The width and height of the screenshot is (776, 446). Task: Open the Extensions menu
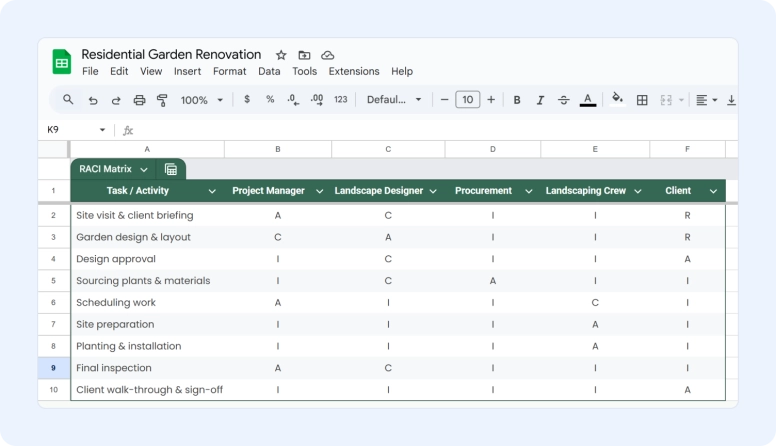click(354, 72)
